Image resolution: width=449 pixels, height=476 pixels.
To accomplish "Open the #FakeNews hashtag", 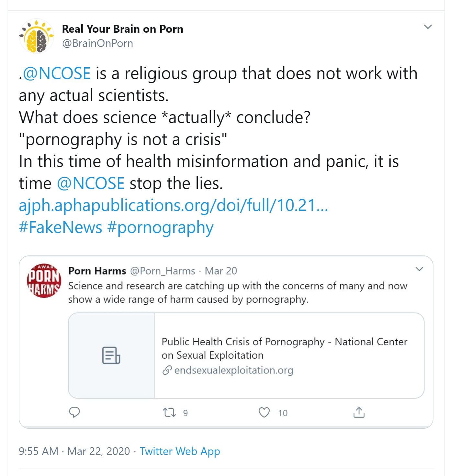I will pos(61,227).
